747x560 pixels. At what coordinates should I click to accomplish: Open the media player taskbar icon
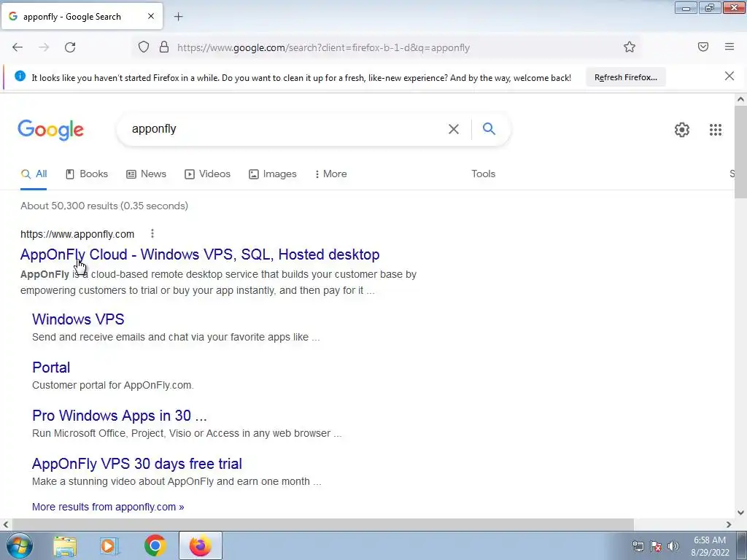pyautogui.click(x=109, y=546)
